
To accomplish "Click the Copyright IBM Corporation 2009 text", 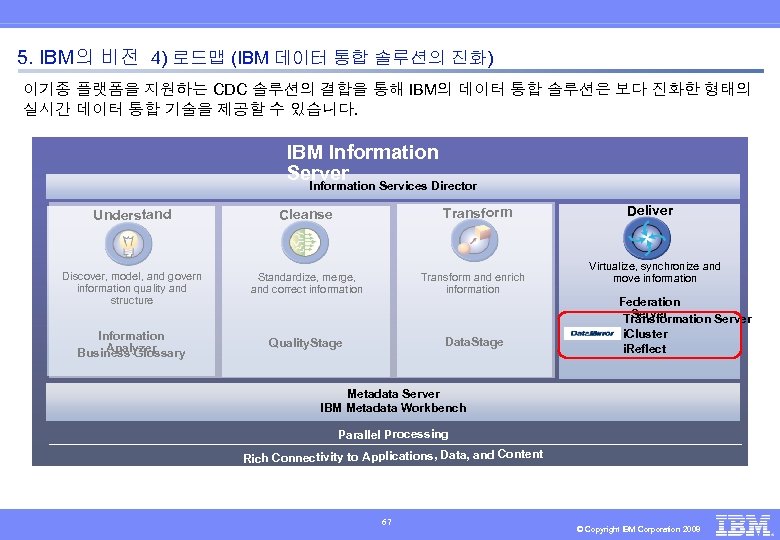I will (638, 529).
